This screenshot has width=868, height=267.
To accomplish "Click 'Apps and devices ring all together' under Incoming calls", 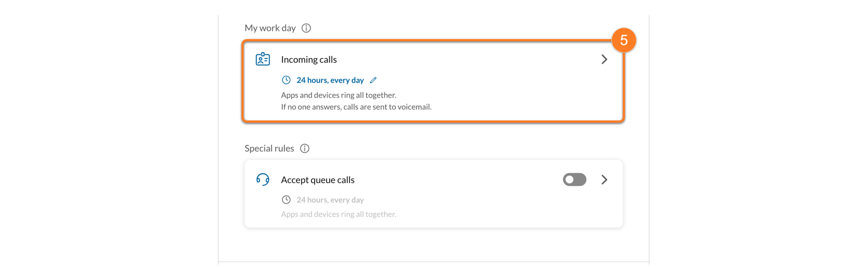I will click(x=339, y=95).
